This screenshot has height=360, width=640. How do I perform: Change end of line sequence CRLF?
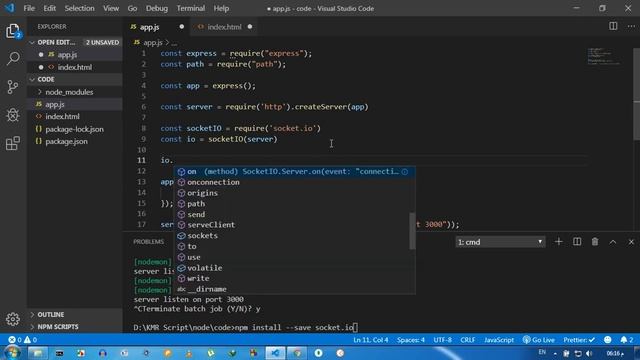467,340
